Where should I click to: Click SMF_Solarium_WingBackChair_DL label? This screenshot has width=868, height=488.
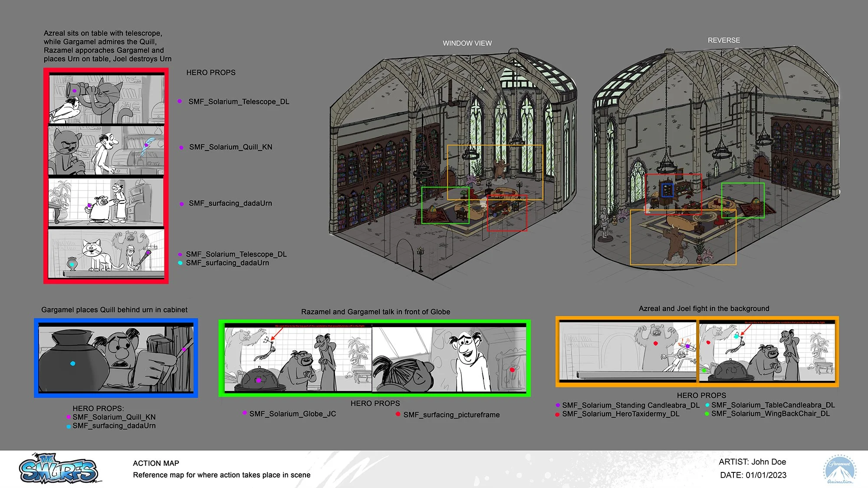tap(770, 414)
